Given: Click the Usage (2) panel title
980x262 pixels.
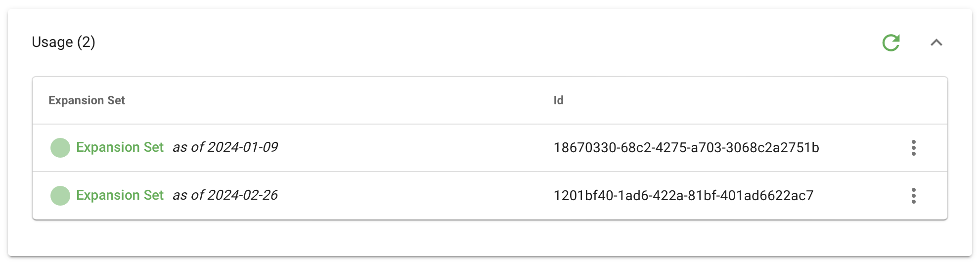Looking at the screenshot, I should tap(63, 42).
